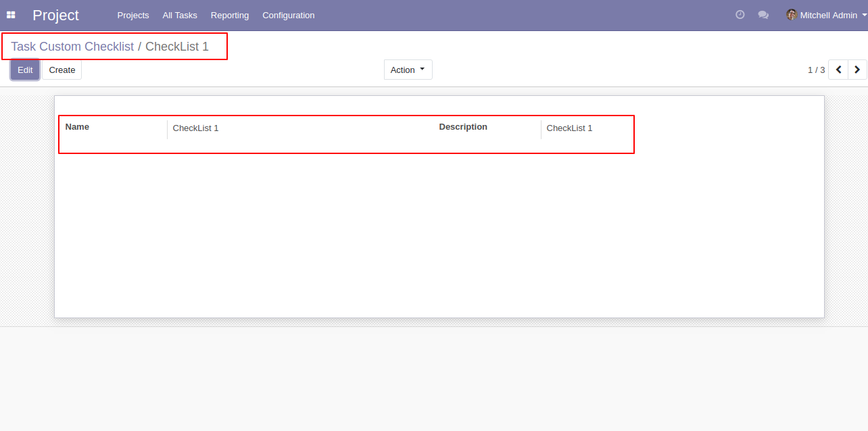Click the Name field label

click(x=77, y=126)
